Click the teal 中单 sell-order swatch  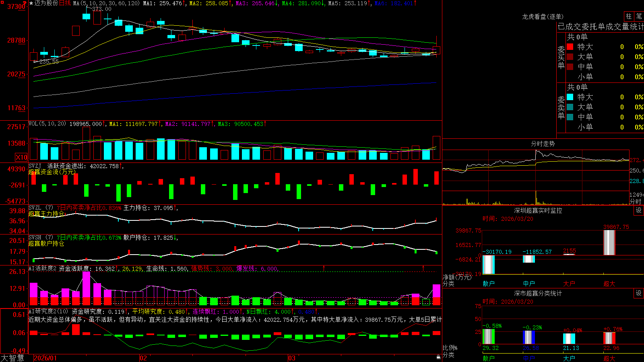(570, 117)
